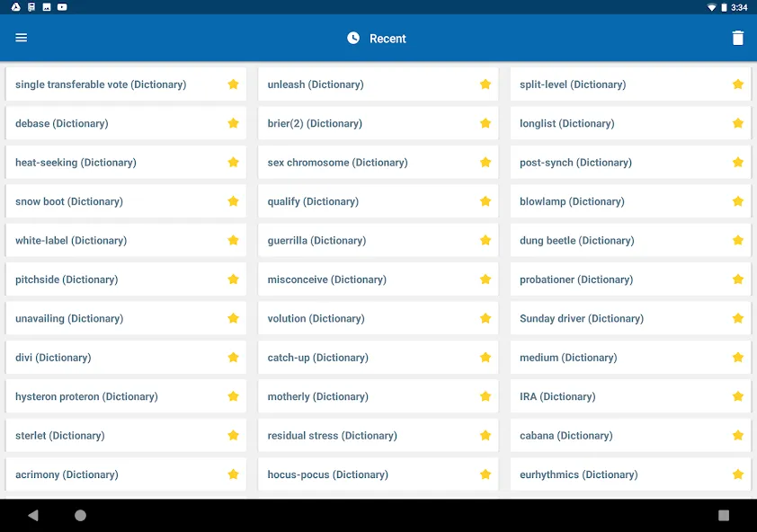Unstar the sex chromosome entry
The image size is (757, 532).
coord(485,163)
